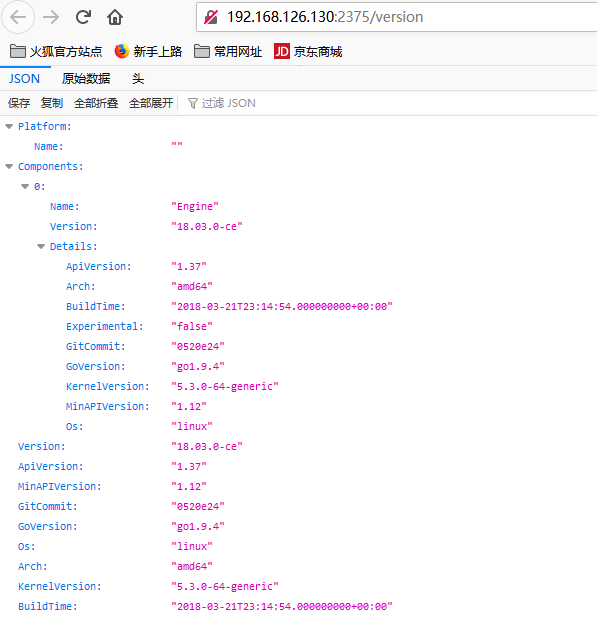Viewport: 597px width, 632px height.
Task: Select Version key under Components 0
Action: coord(74,227)
